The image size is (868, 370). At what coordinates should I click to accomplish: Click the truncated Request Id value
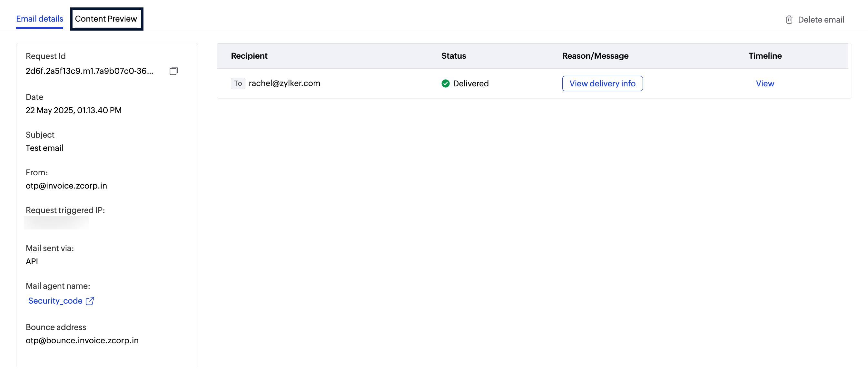tap(89, 71)
